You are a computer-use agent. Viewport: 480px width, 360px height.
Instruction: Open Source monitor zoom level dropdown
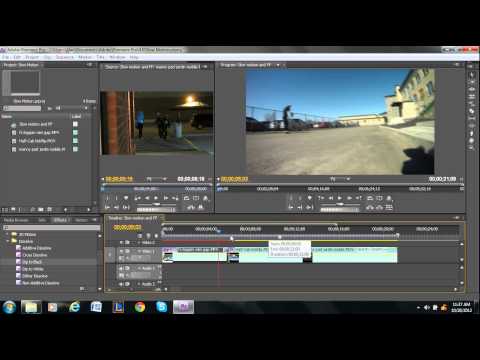(156, 179)
